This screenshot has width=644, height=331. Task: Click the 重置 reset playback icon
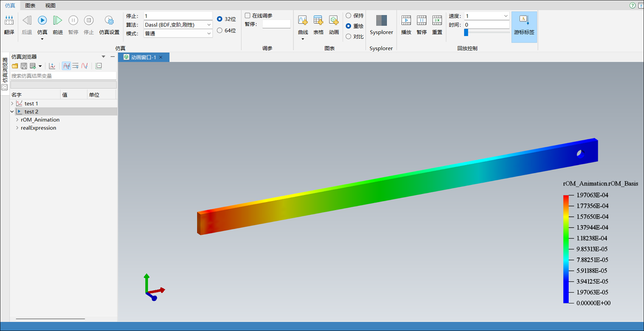tap(437, 21)
